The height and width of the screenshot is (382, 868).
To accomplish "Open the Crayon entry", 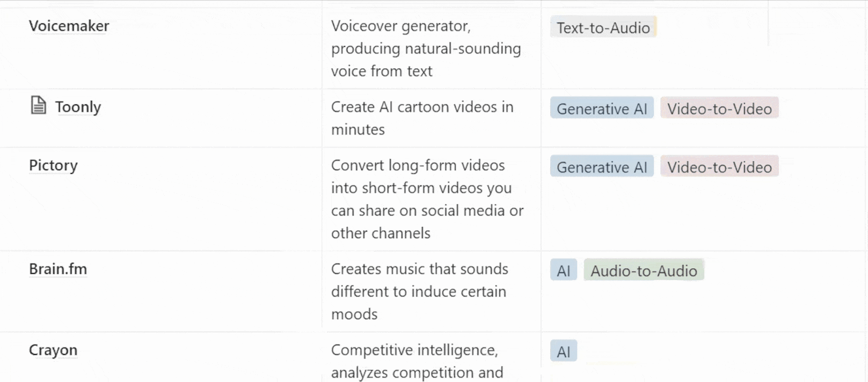I will pyautogui.click(x=53, y=350).
